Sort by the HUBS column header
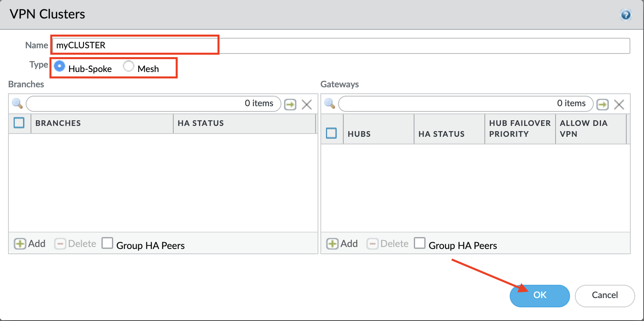Screen dimensions: 644x321 [379, 129]
